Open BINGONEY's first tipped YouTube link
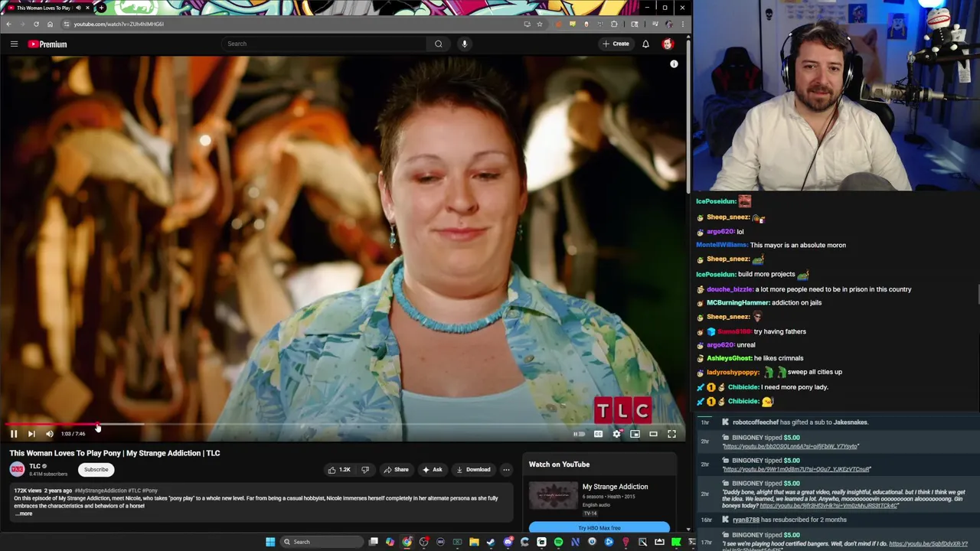 790,446
